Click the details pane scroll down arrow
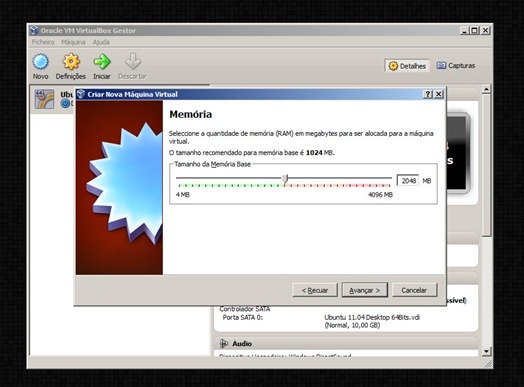The height and width of the screenshot is (387, 524). click(x=486, y=351)
